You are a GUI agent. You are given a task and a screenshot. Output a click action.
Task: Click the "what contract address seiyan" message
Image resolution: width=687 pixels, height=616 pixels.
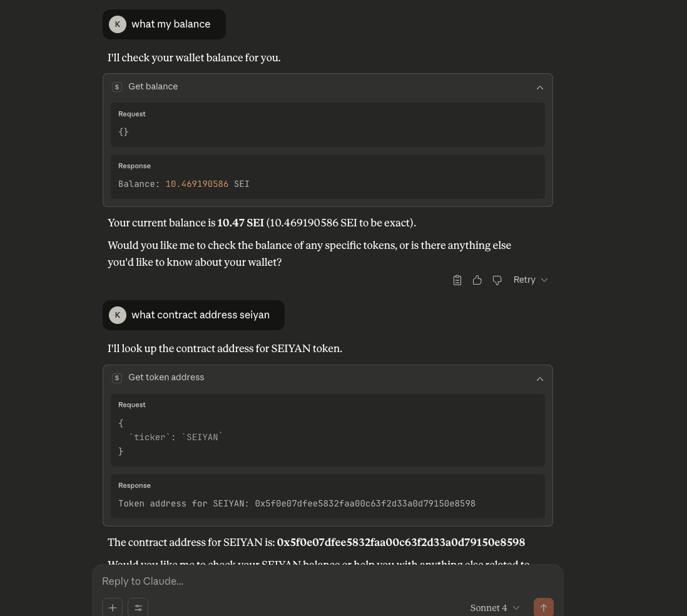tap(200, 315)
